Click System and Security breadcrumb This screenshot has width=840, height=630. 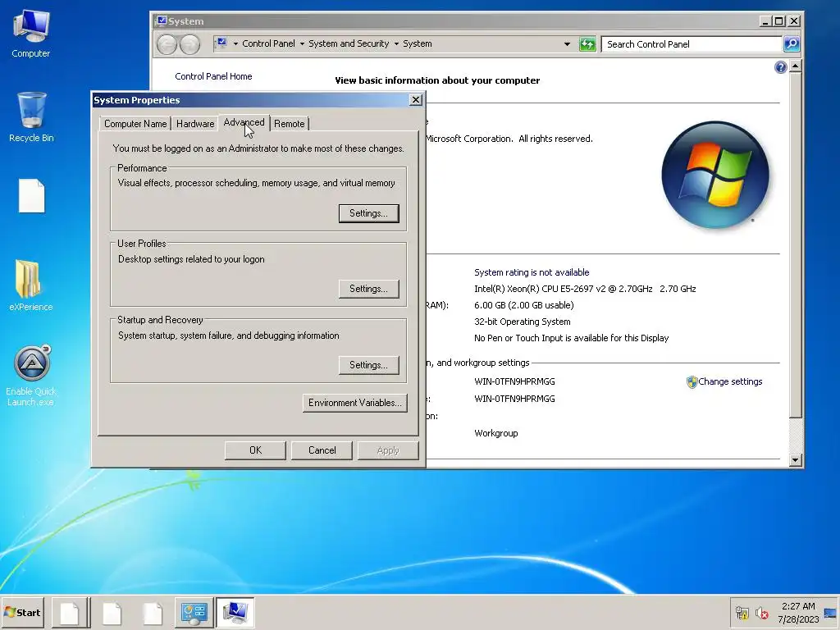click(x=349, y=44)
